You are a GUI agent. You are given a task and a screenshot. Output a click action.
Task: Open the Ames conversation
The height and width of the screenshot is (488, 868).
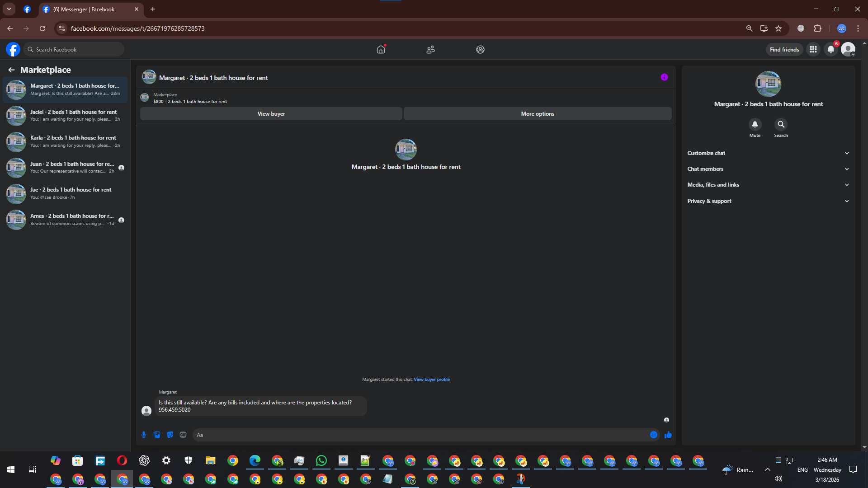click(66, 220)
